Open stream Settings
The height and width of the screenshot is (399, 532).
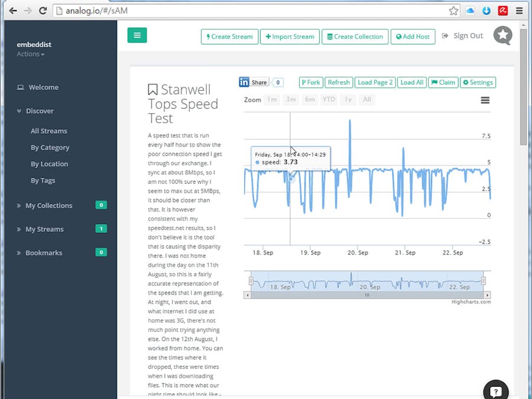tap(478, 82)
